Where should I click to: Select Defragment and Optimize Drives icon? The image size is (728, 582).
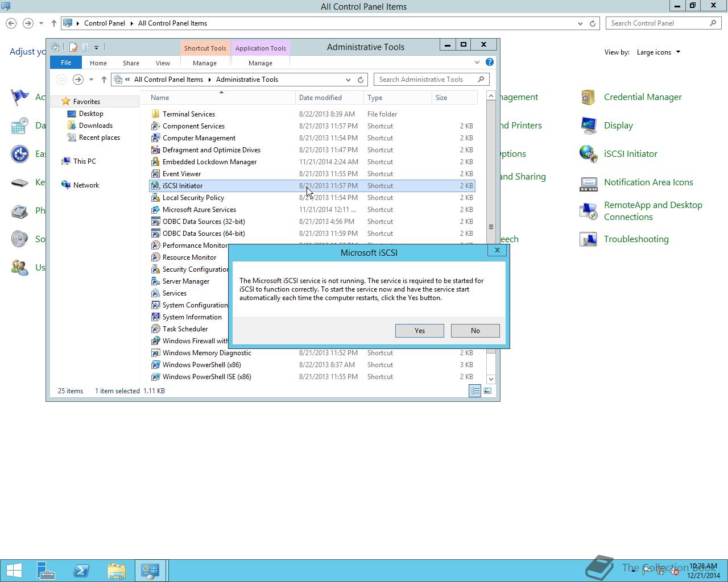(155, 150)
